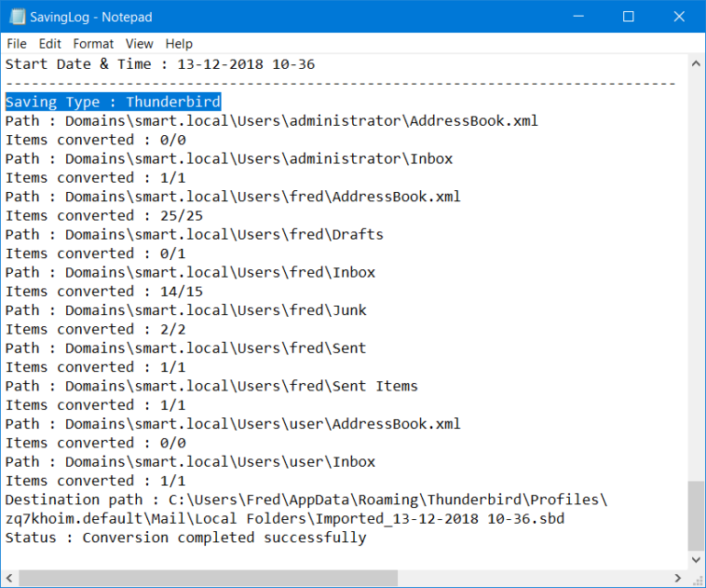Place cursor in 'Status : Conversion completed successfully' line

coord(186,537)
